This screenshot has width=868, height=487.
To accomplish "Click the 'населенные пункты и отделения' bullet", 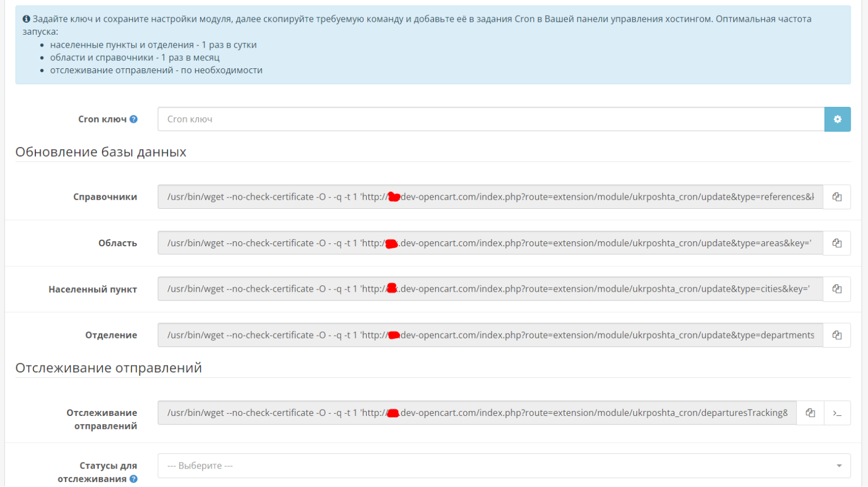I will (x=154, y=45).
